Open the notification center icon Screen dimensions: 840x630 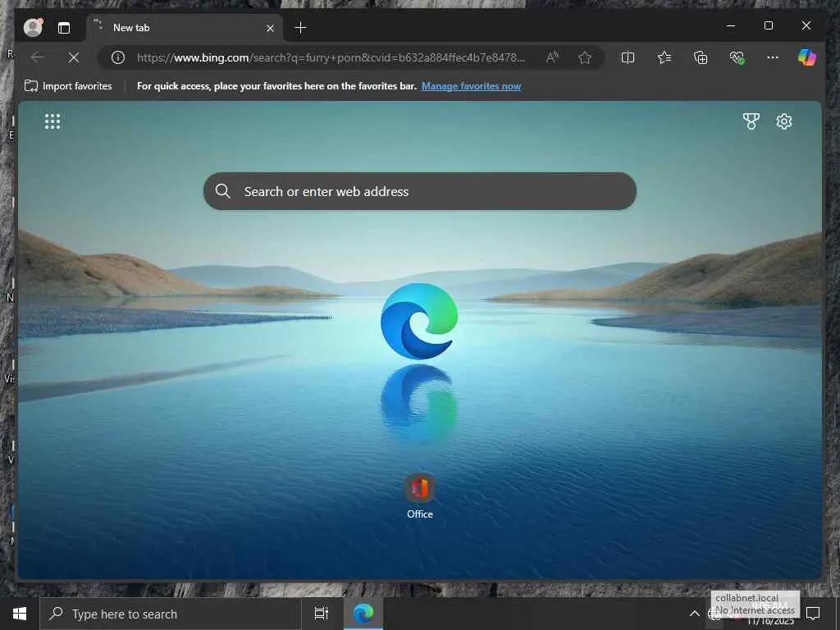pos(813,614)
